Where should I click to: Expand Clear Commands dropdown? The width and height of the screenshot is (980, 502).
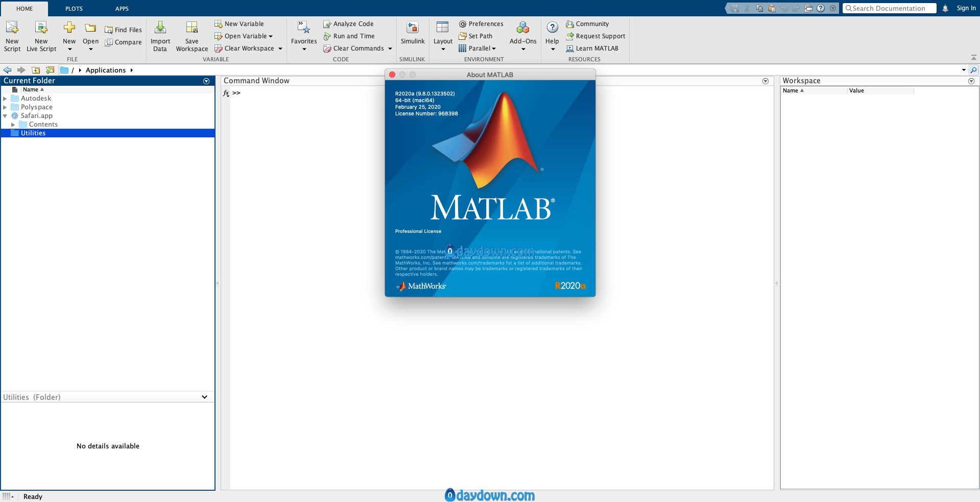(x=390, y=49)
